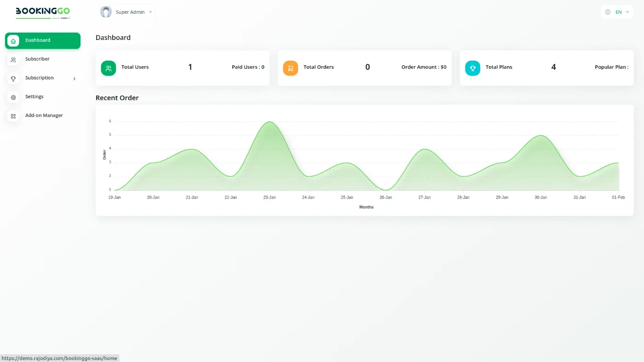
Task: Click the chart peak at 30-Jan
Action: point(541,136)
